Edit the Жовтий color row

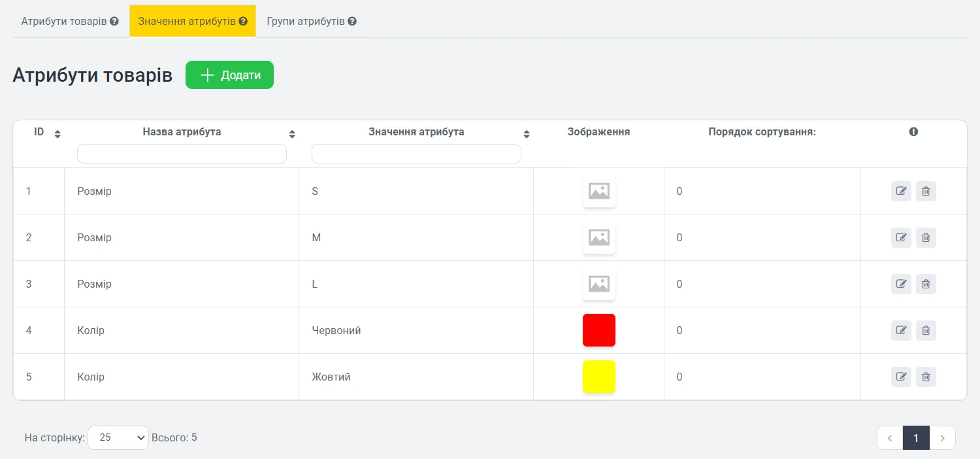coord(901,377)
